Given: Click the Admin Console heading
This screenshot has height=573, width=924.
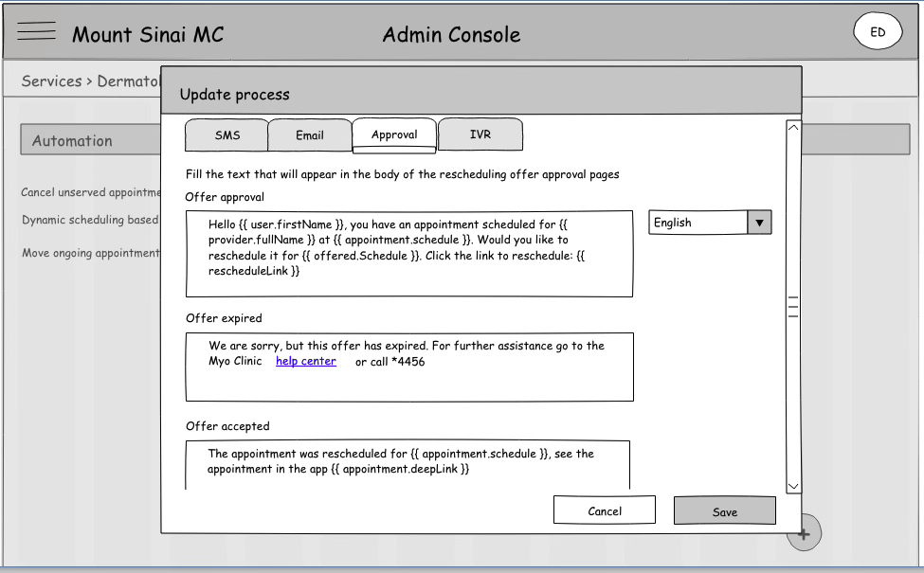Looking at the screenshot, I should pyautogui.click(x=451, y=35).
